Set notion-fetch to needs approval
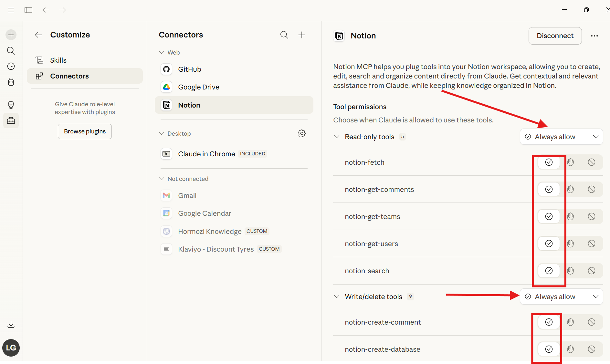Image resolution: width=610 pixels, height=364 pixels. 571,162
